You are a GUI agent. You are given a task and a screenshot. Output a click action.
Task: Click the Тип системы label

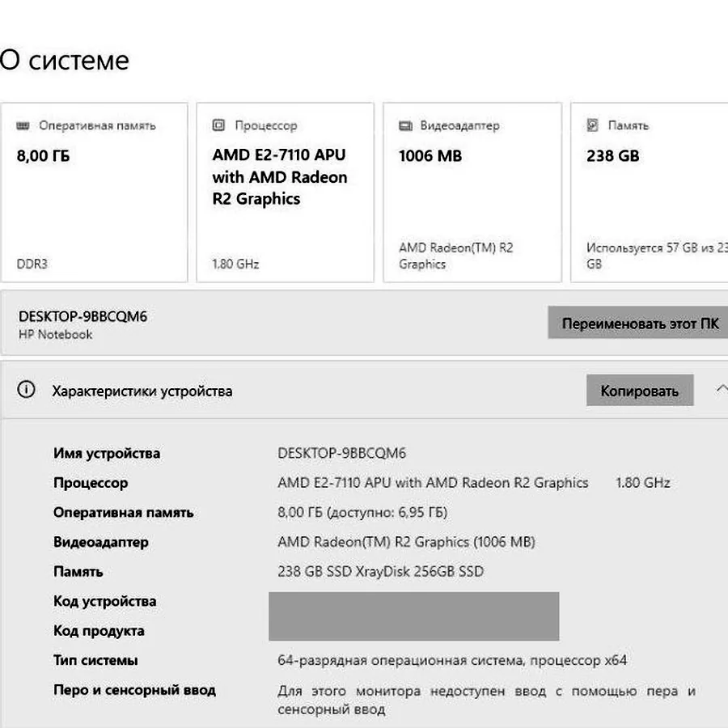pos(95,660)
